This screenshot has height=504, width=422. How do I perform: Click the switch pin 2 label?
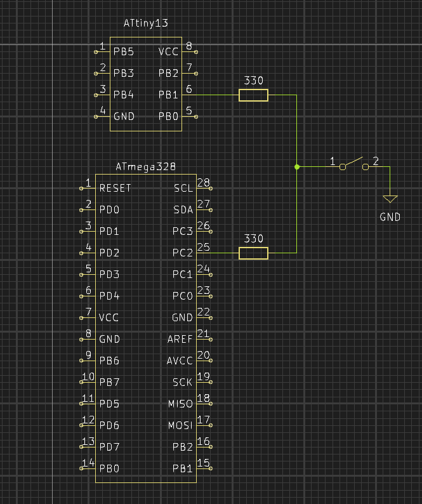click(x=376, y=161)
